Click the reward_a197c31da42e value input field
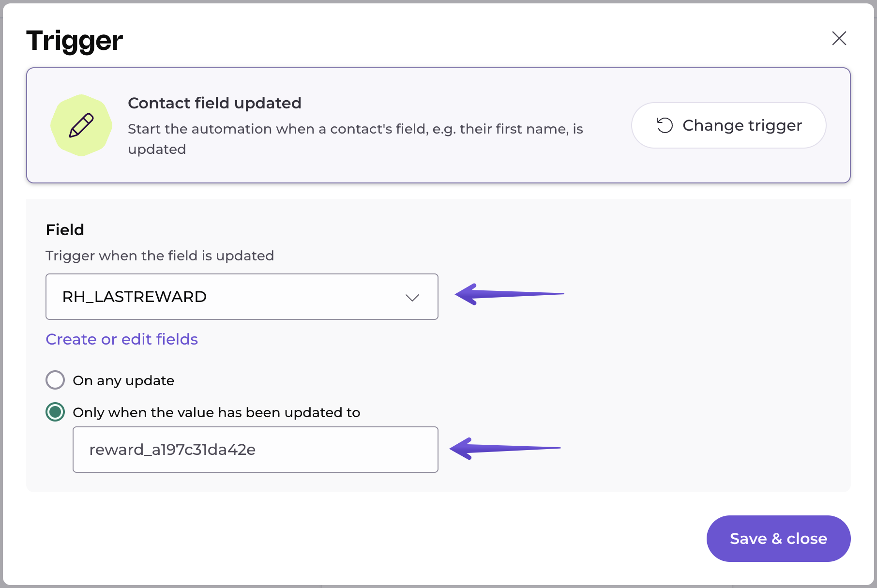Viewport: 877px width, 588px height. pos(255,450)
